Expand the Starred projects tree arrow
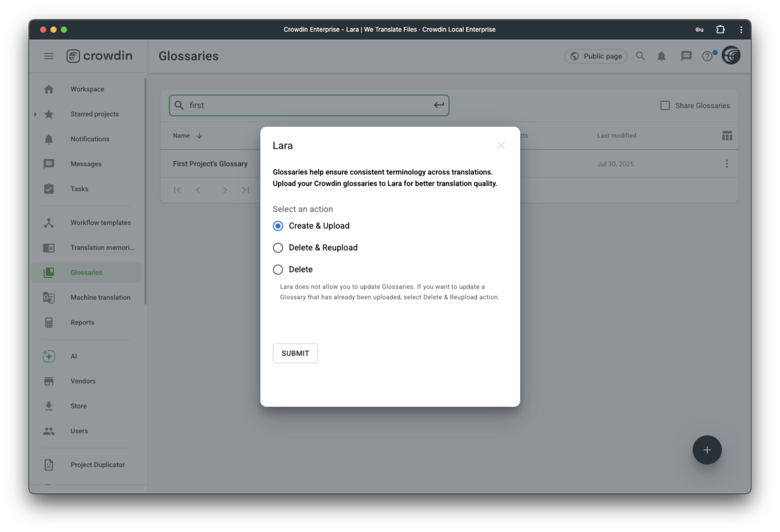The width and height of the screenshot is (780, 532). 35,114
